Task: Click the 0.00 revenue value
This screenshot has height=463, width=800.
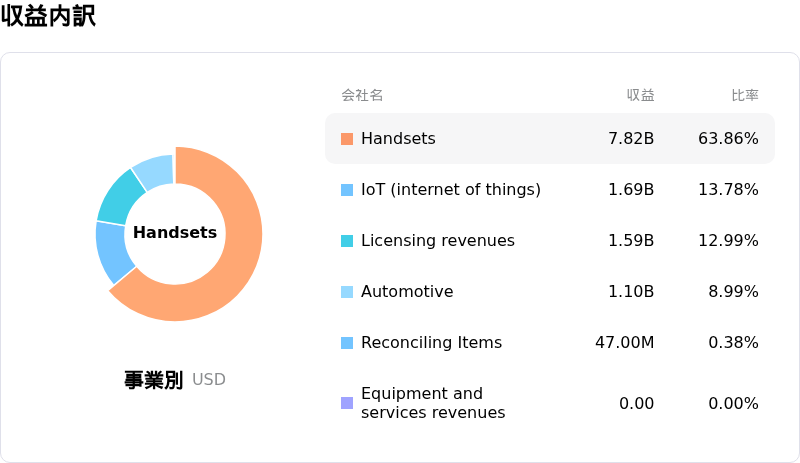Action: [x=636, y=404]
